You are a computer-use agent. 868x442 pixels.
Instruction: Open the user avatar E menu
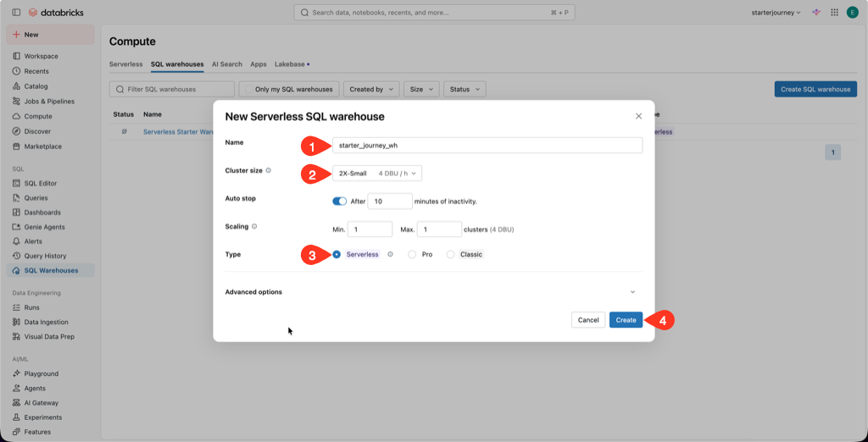853,12
